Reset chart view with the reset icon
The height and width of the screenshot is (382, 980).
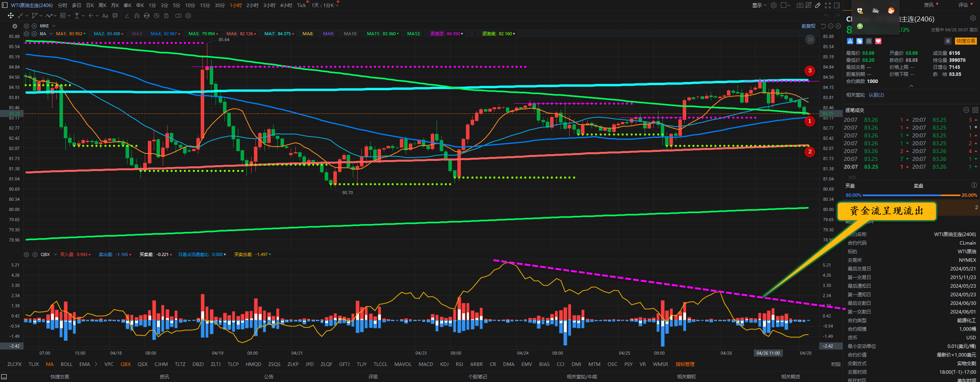coord(823,26)
